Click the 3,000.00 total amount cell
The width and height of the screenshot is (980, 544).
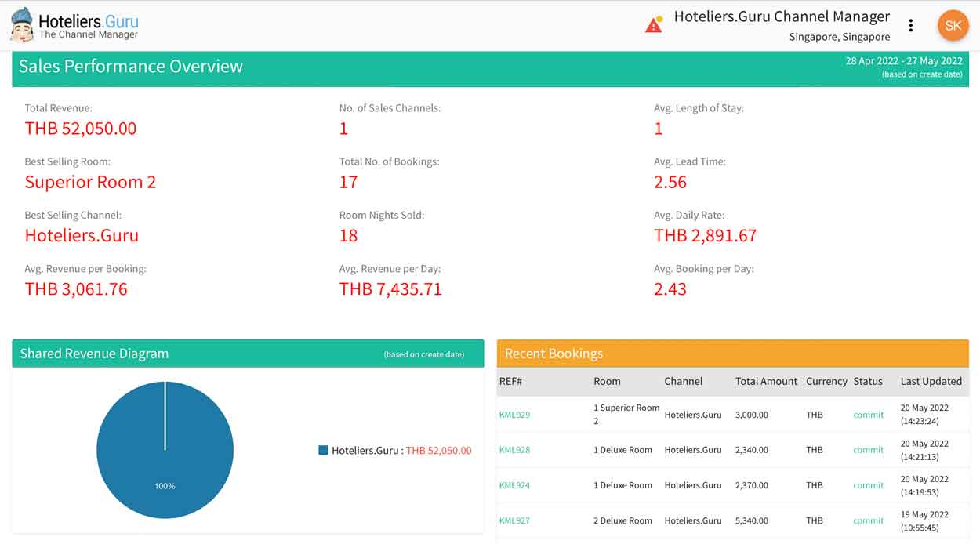(x=752, y=415)
